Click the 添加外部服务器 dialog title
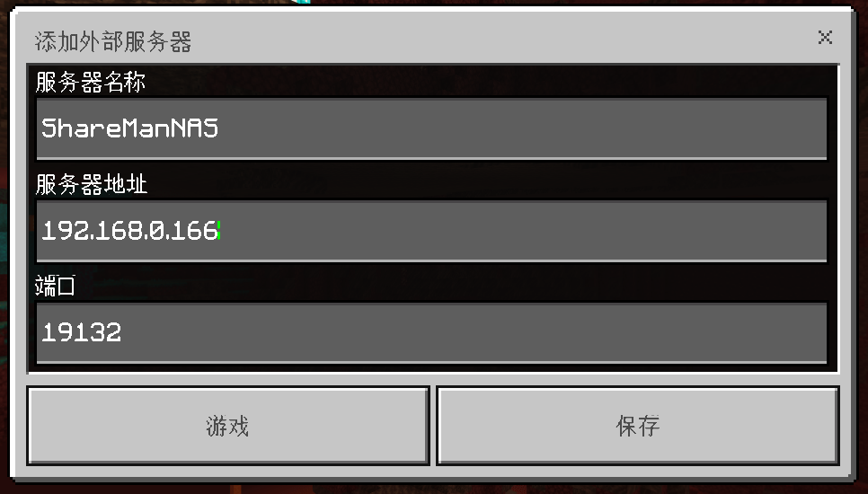 113,41
